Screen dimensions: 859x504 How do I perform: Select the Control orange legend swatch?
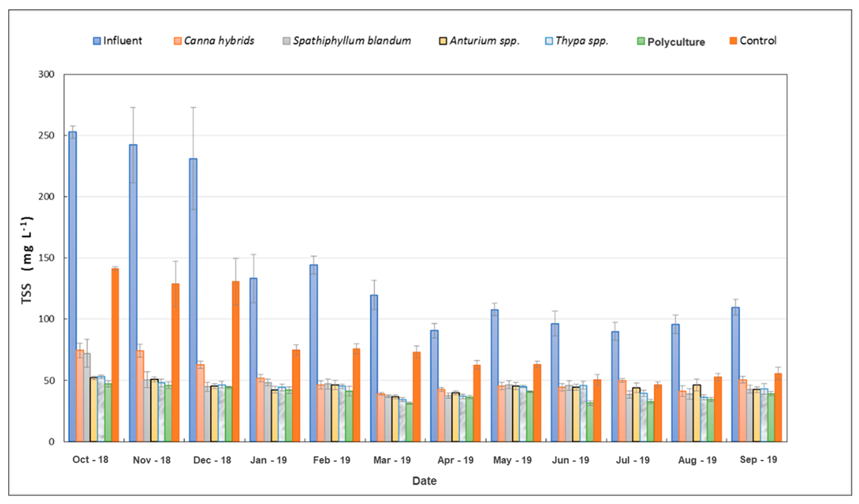(x=733, y=41)
